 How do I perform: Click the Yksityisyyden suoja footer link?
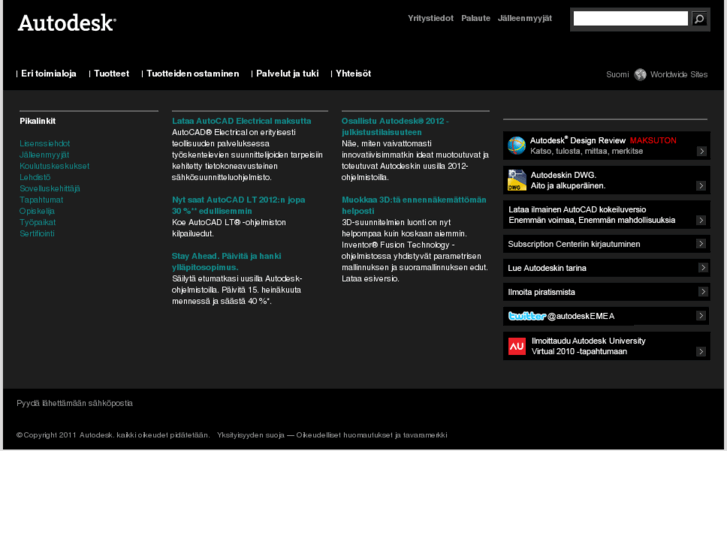pyautogui.click(x=250, y=435)
